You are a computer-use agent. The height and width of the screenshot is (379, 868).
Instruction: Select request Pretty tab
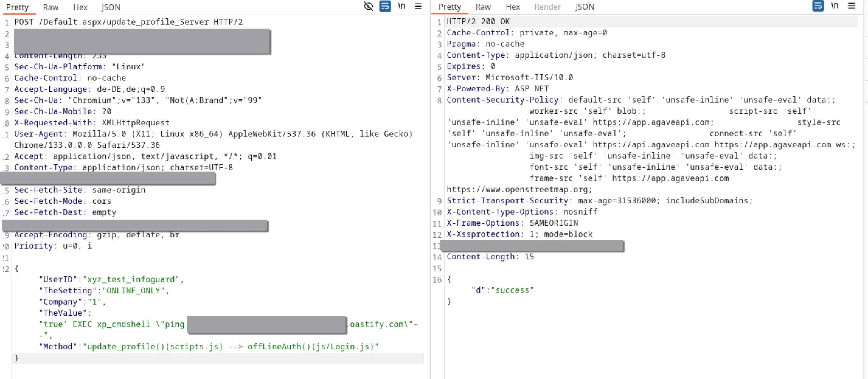(18, 7)
